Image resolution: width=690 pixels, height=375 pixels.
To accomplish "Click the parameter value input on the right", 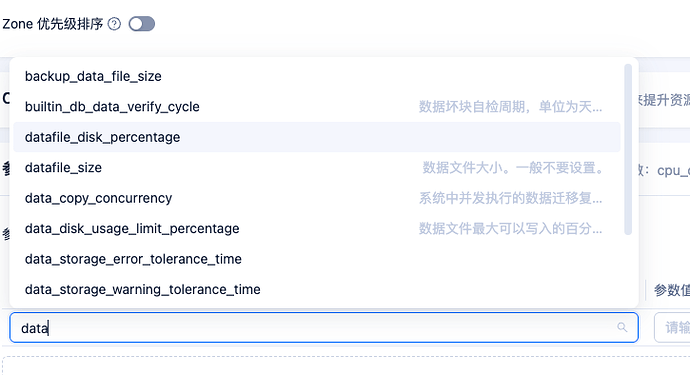I will coord(672,327).
